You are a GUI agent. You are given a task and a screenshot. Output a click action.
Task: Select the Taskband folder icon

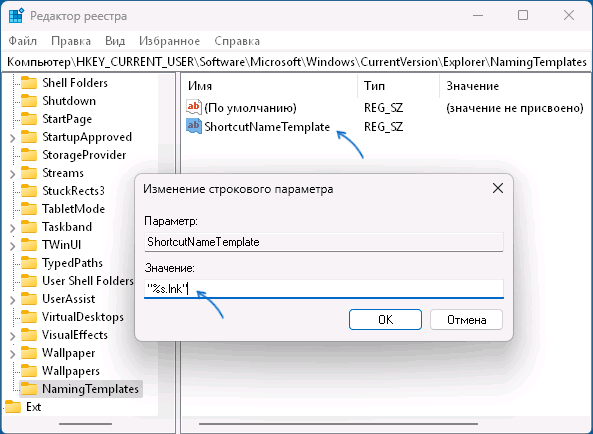[x=29, y=227]
